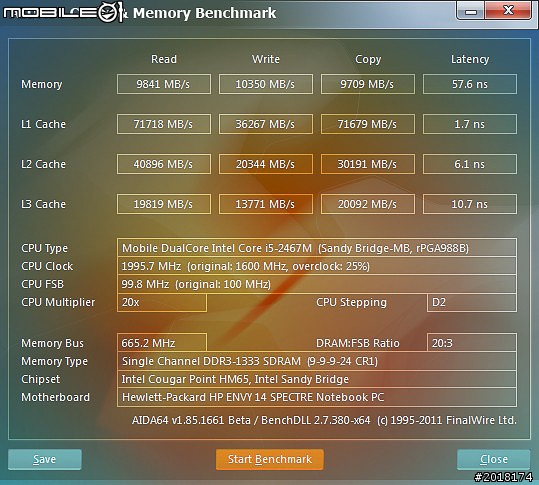Image resolution: width=539 pixels, height=485 pixels.
Task: Click the CPU Stepping field D2
Action: click(x=472, y=302)
